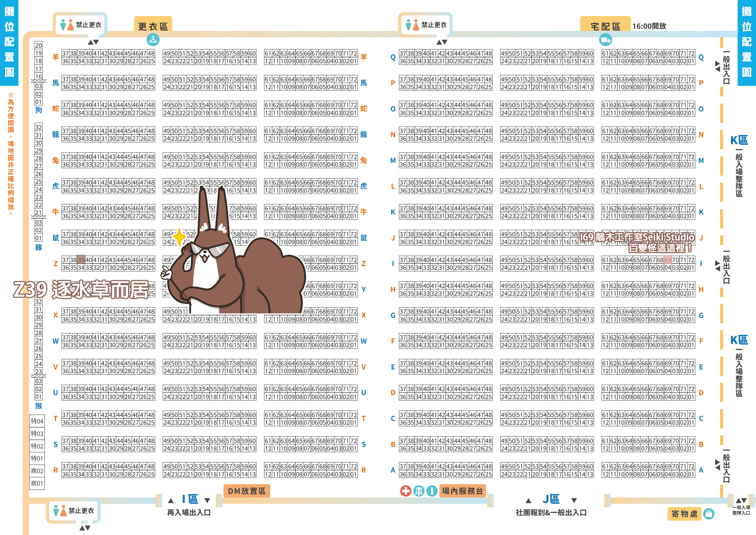Select the pink highlighted booth 69 in row I
Image resolution: width=756 pixels, height=535 pixels.
pyautogui.click(x=667, y=260)
